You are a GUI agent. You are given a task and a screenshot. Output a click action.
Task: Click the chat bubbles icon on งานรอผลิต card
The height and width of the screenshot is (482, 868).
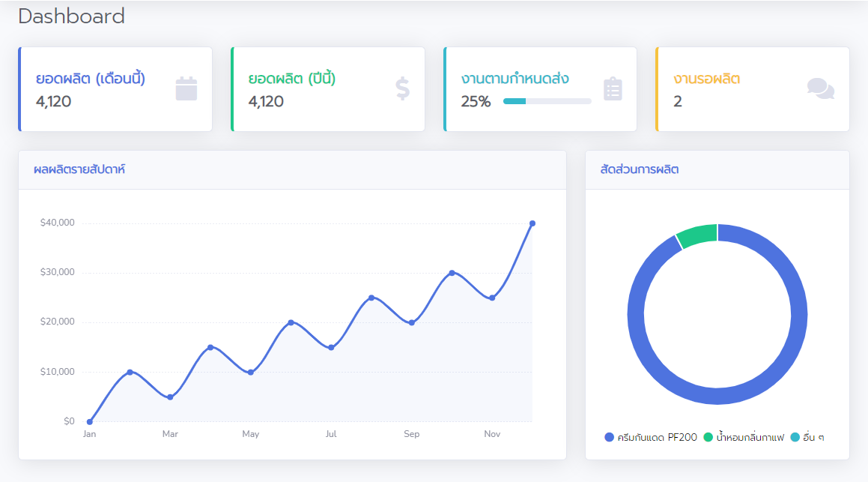coord(820,88)
